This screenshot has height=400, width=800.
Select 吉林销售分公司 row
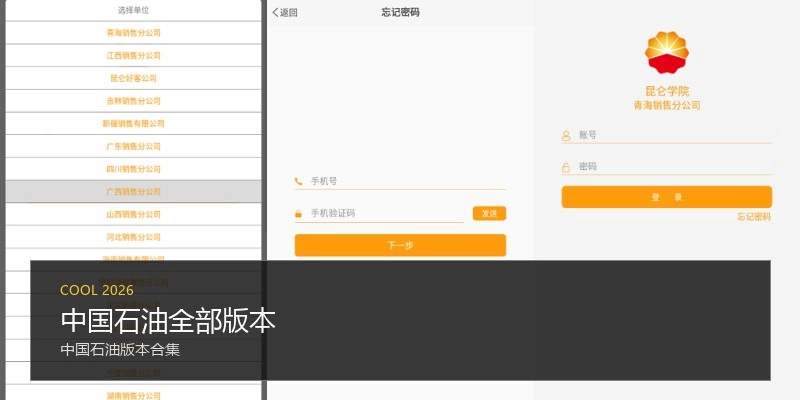(x=133, y=101)
